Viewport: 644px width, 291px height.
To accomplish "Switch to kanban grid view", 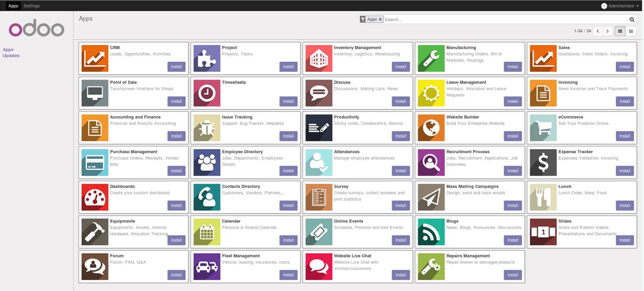I will (620, 31).
